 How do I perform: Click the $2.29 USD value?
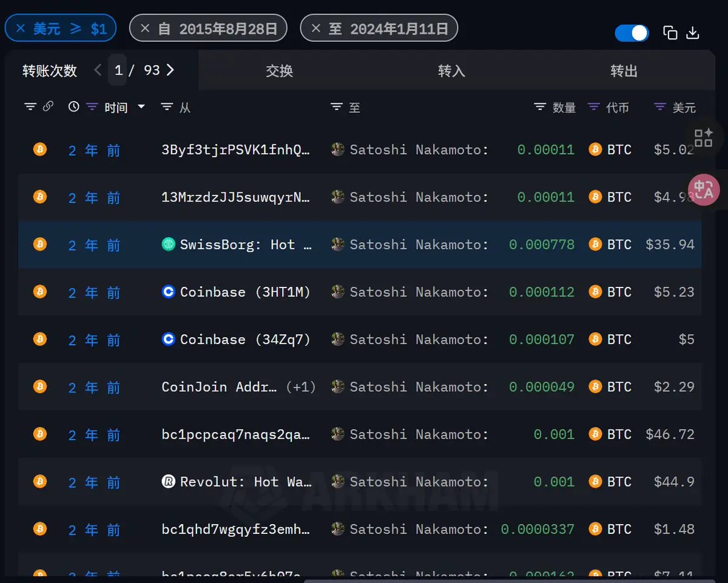tap(674, 386)
